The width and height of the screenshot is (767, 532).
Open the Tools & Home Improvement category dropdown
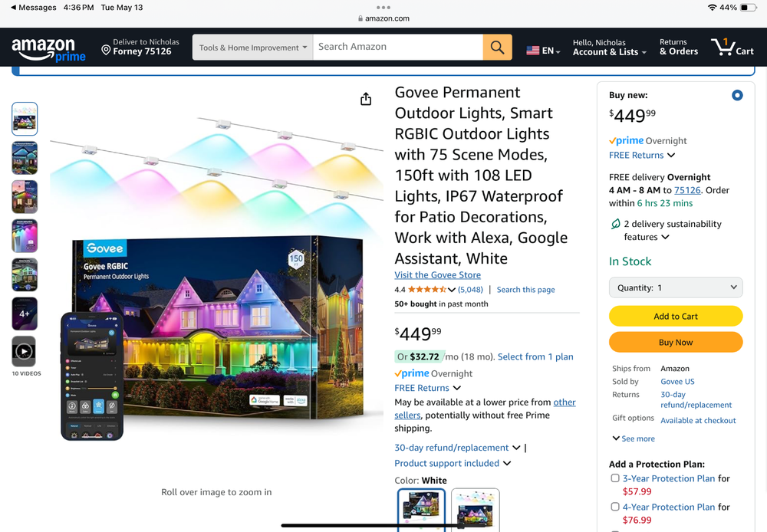(252, 47)
